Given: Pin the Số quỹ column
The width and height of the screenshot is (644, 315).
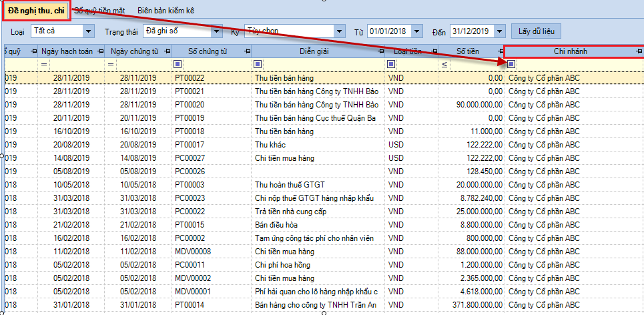Looking at the screenshot, I should click(33, 51).
